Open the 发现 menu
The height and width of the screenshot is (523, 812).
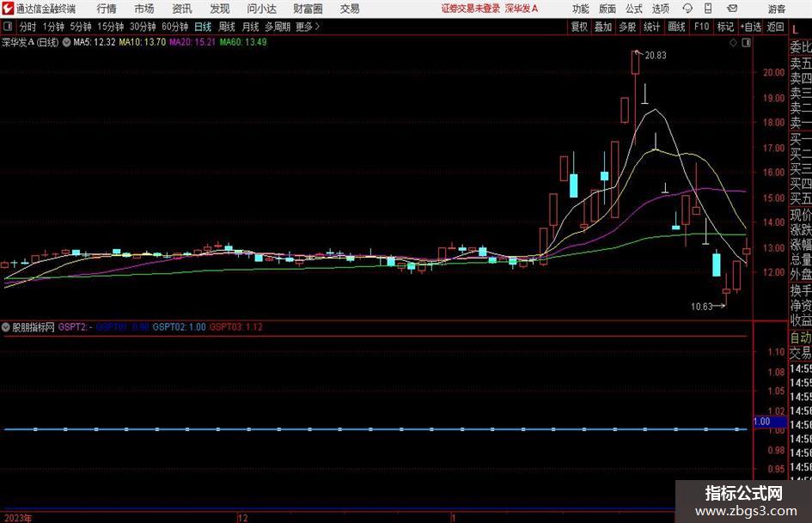(220, 9)
